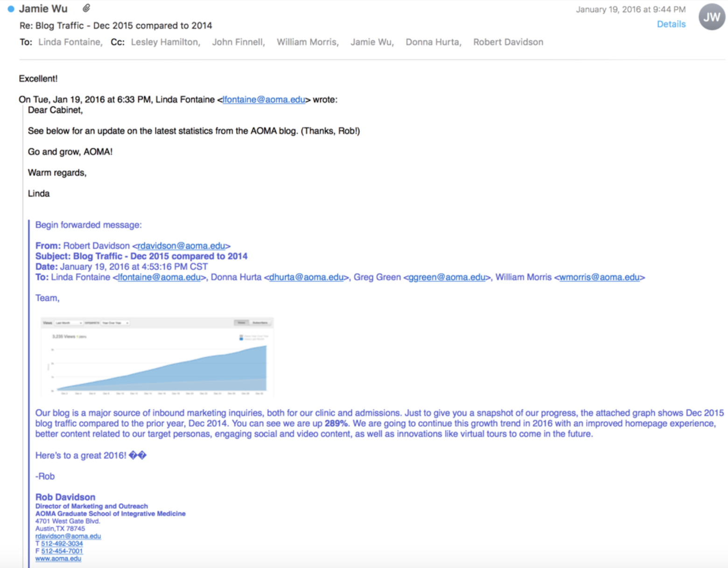Click wmorris@aoma.edu email link
The height and width of the screenshot is (568, 728).
(599, 277)
